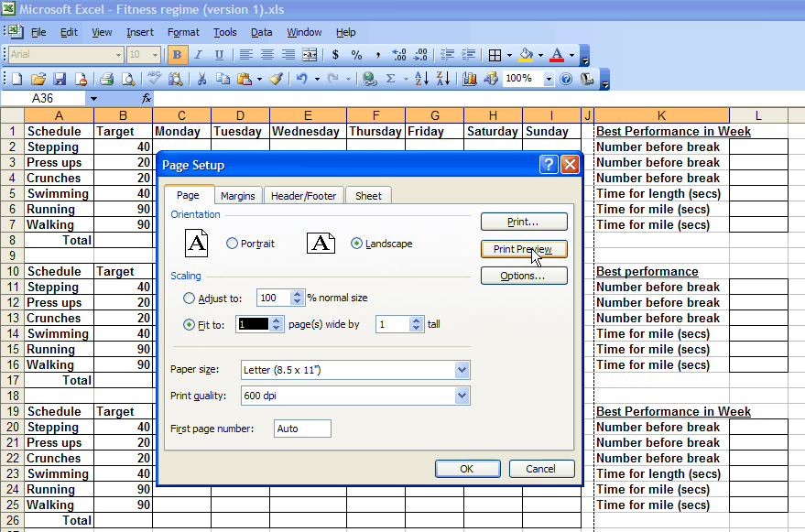Click the Merge and Center icon
The height and width of the screenshot is (532, 805).
coord(310,55)
